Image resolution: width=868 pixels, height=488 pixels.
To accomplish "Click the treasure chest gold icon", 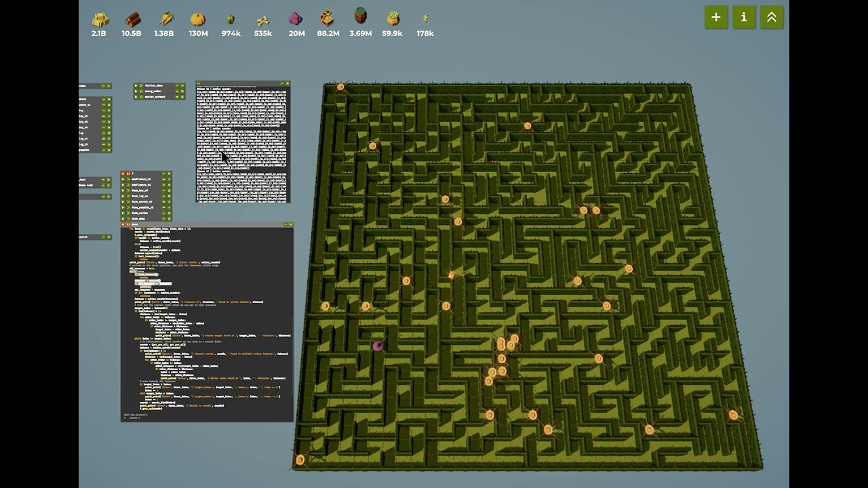I will coord(328,18).
